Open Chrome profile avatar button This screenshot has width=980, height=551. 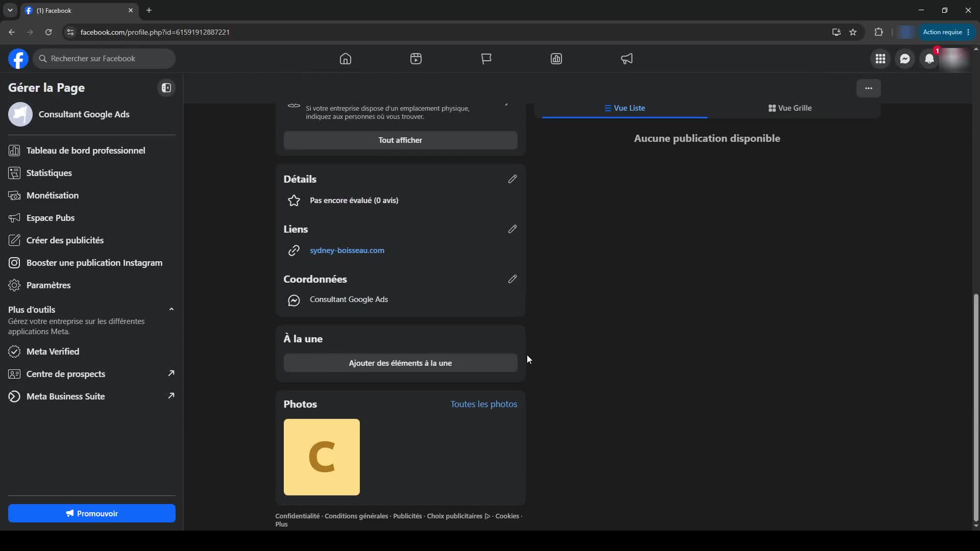906,32
